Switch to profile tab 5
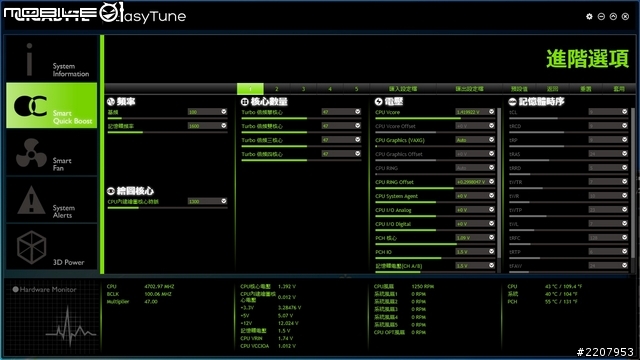Screen dimensions: 640x360 coord(356,89)
